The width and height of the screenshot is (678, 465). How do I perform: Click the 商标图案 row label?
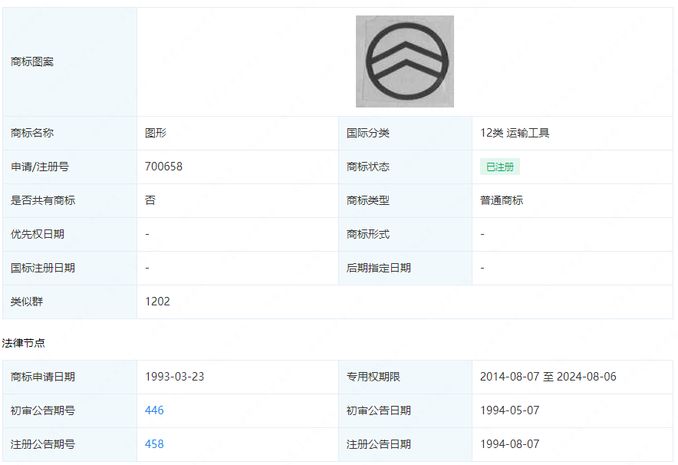pos(32,62)
